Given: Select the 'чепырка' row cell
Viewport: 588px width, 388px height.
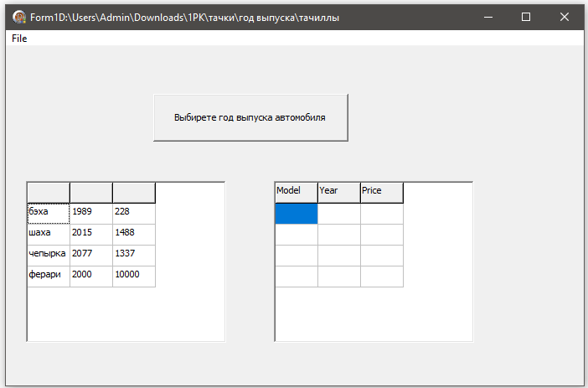Looking at the screenshot, I should pyautogui.click(x=49, y=256).
